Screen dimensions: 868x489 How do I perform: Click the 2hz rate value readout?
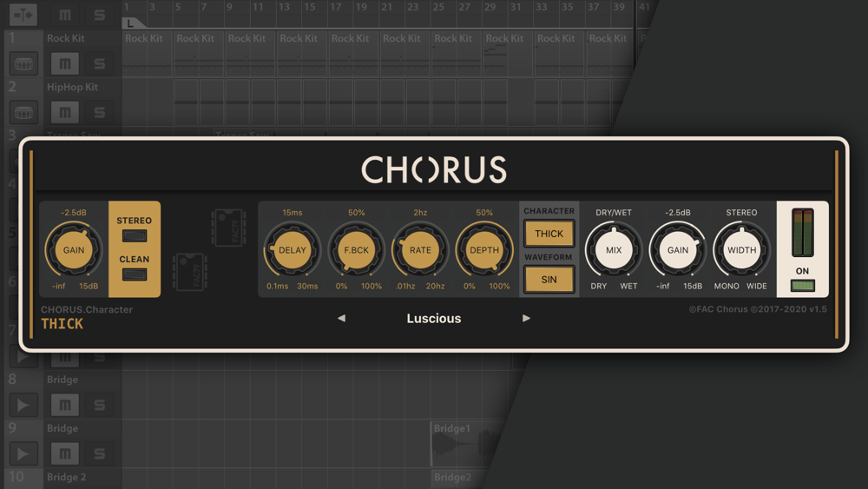[420, 213]
